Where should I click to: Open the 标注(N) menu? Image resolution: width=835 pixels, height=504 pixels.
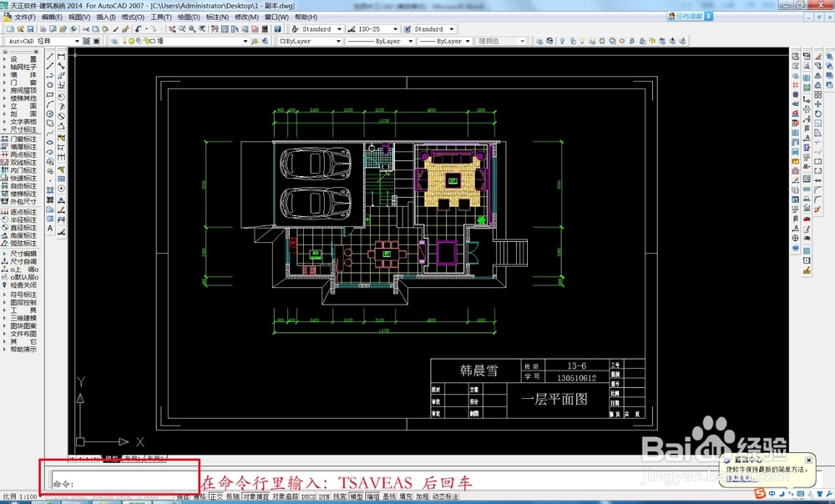(x=218, y=17)
